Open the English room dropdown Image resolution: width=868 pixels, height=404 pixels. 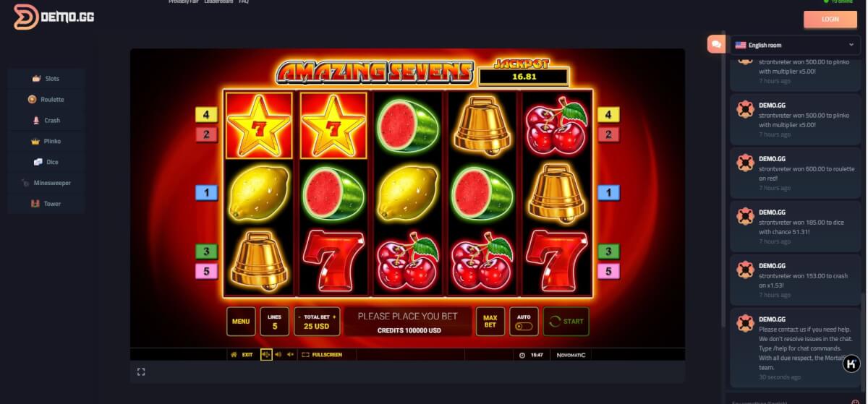pyautogui.click(x=795, y=45)
